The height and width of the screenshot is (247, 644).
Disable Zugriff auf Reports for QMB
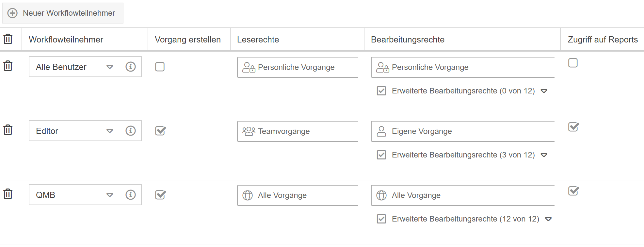pos(573,191)
